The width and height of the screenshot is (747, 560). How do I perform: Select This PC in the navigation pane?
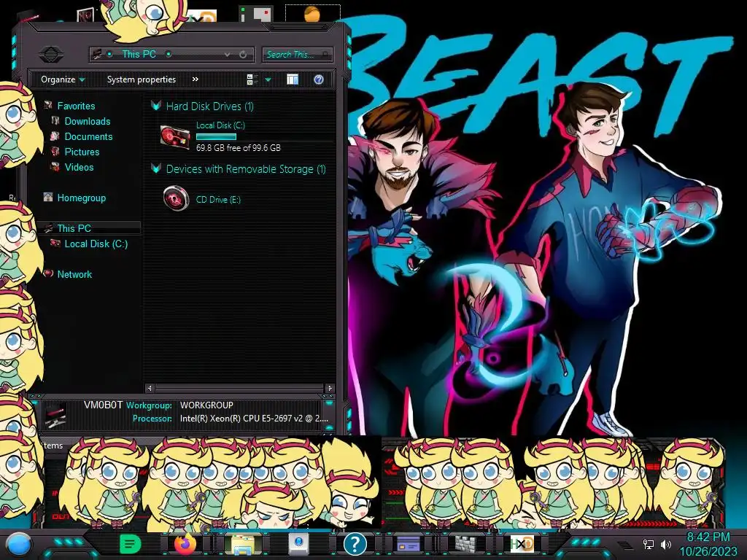point(74,228)
